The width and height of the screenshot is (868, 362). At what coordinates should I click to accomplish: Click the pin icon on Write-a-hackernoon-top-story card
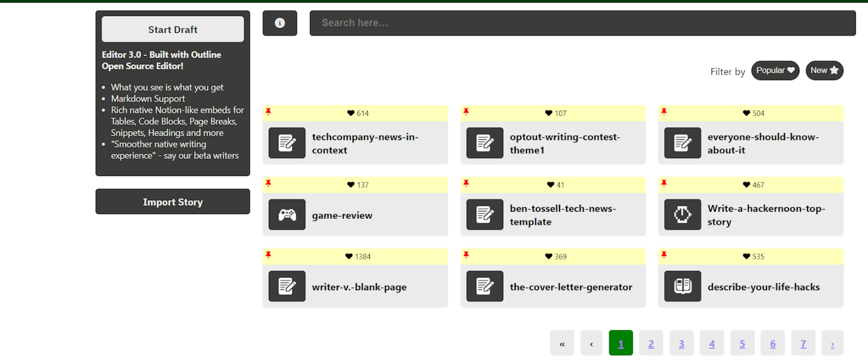tap(664, 183)
